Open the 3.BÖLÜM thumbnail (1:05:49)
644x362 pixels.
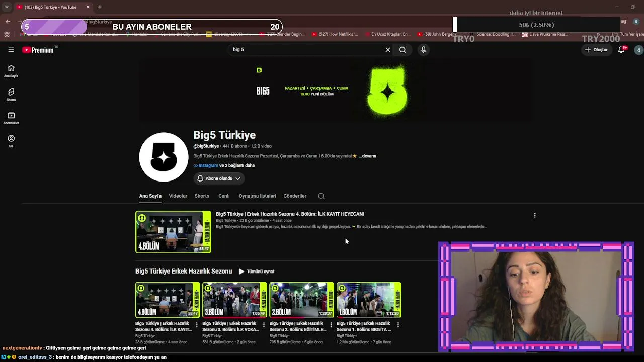(x=234, y=300)
